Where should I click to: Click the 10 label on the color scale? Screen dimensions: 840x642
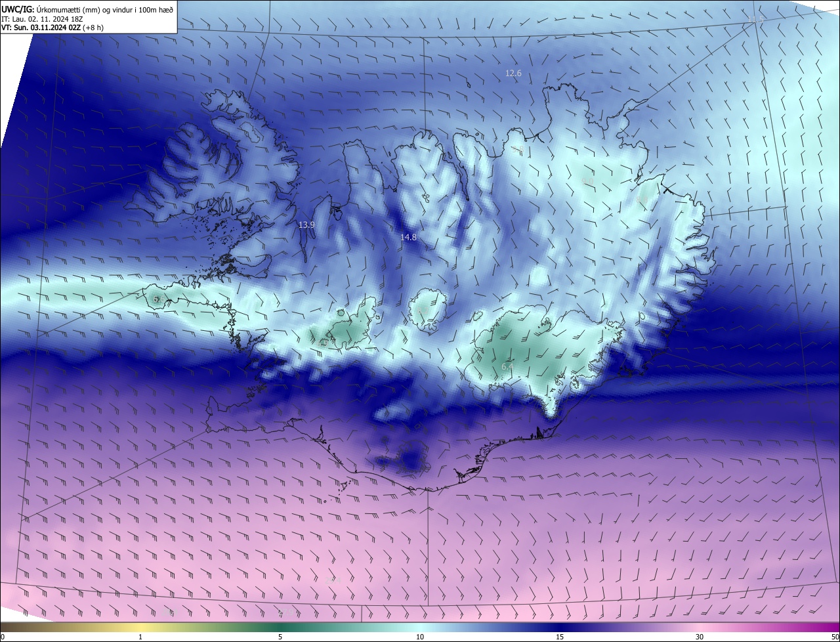tap(420, 637)
